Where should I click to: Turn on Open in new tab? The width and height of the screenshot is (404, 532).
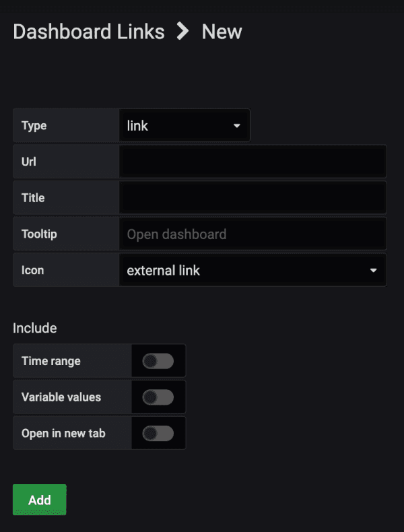[x=158, y=433]
